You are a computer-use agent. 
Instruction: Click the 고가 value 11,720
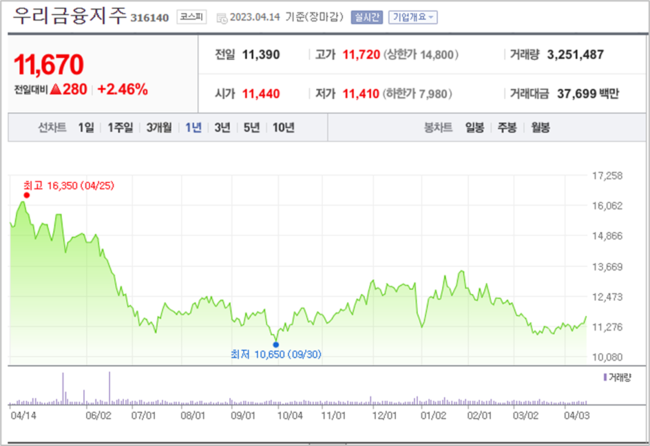(361, 55)
